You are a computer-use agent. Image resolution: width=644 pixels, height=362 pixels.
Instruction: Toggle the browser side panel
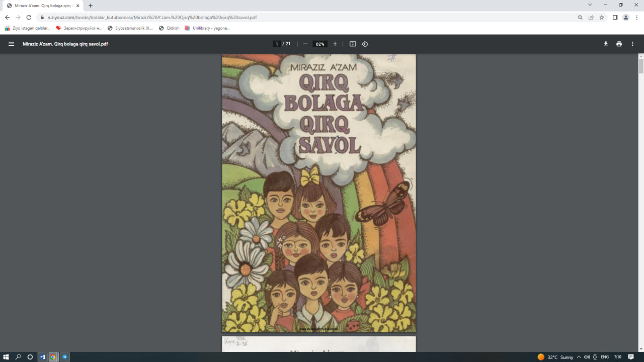click(x=615, y=17)
